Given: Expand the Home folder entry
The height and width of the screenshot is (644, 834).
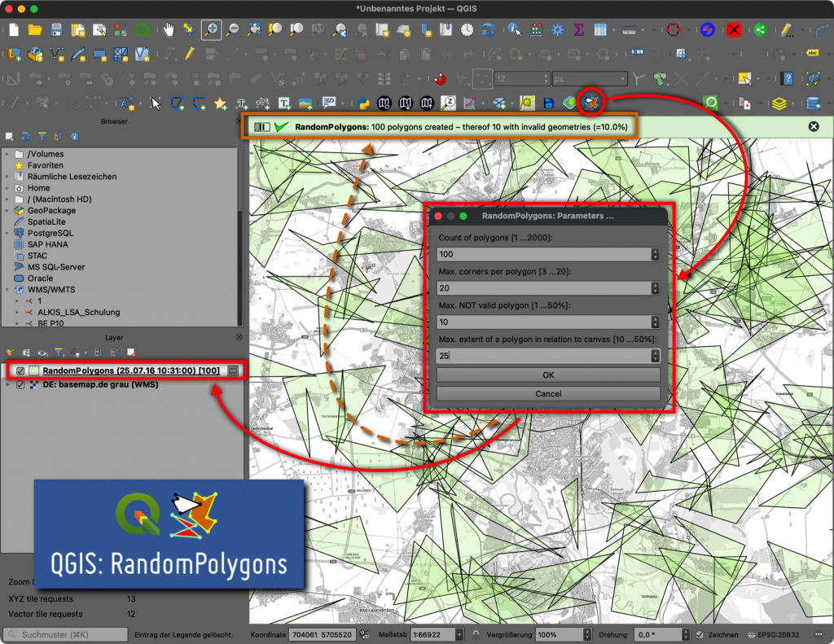Looking at the screenshot, I should click(7, 188).
